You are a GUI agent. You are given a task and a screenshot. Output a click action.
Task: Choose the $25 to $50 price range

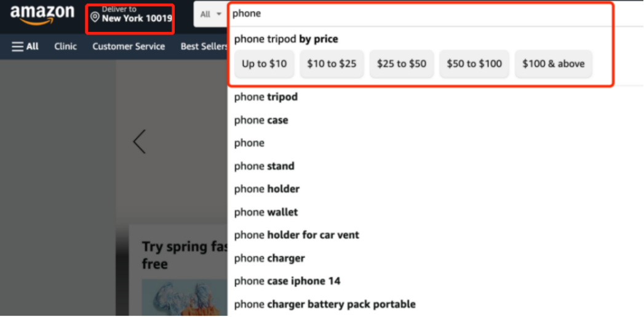(x=402, y=63)
